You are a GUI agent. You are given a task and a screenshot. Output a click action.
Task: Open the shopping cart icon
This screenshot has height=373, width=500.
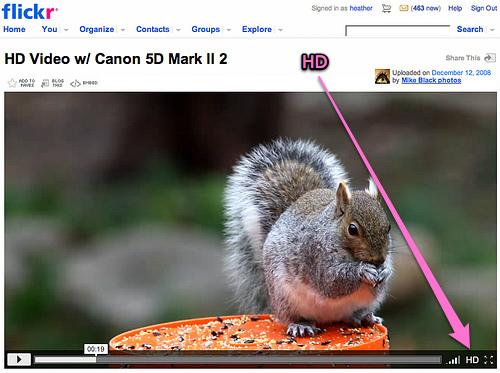pyautogui.click(x=386, y=8)
